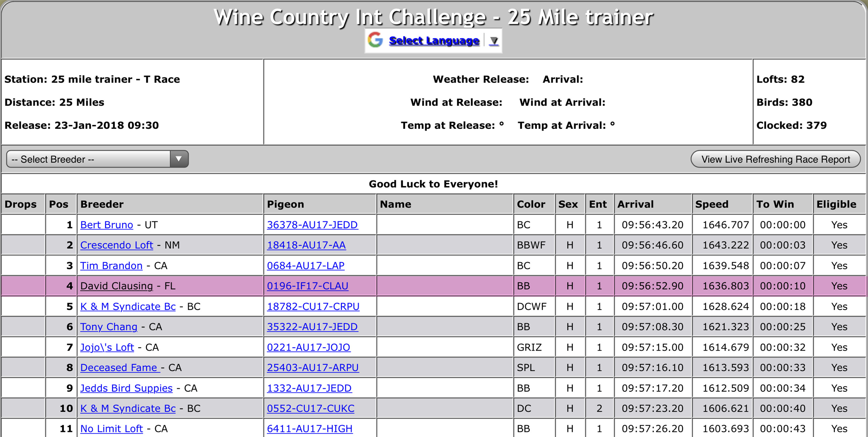Open pigeon 0684-AU17-LAP details
This screenshot has height=437, width=868.
tap(305, 266)
